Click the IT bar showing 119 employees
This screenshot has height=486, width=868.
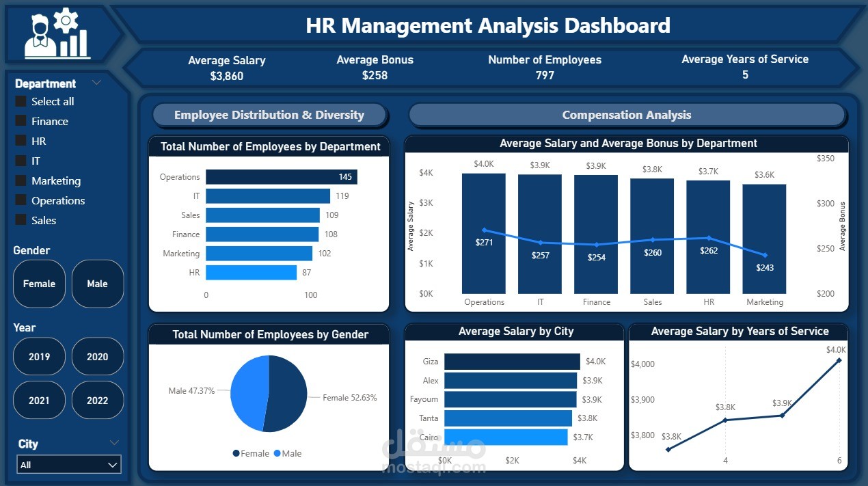click(268, 196)
